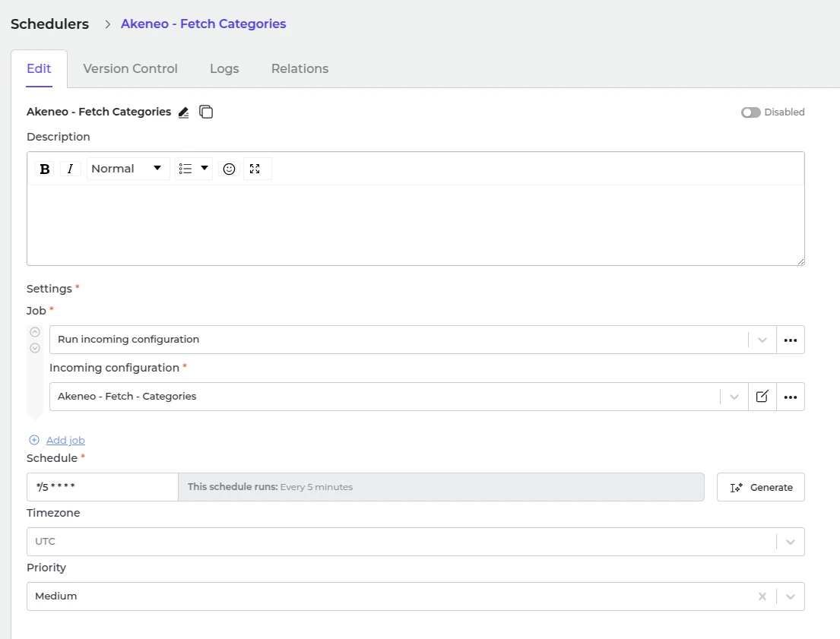840x639 pixels.
Task: Clear the Medium priority selection
Action: pyautogui.click(x=762, y=596)
